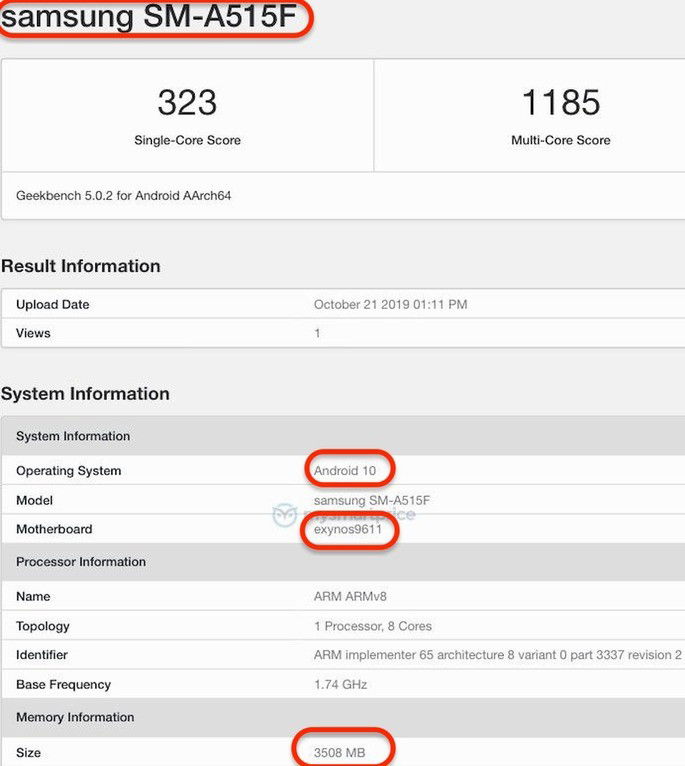Select the Android 10 value

point(344,471)
